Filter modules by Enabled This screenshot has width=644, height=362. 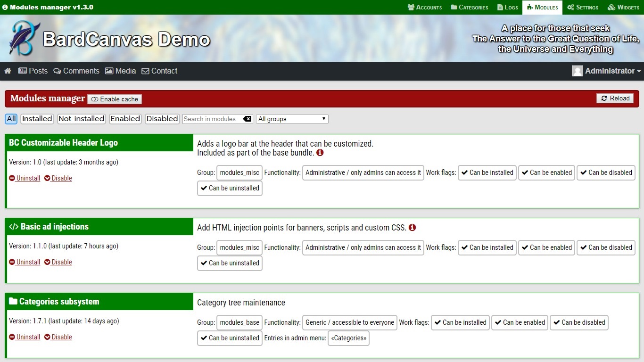point(125,119)
